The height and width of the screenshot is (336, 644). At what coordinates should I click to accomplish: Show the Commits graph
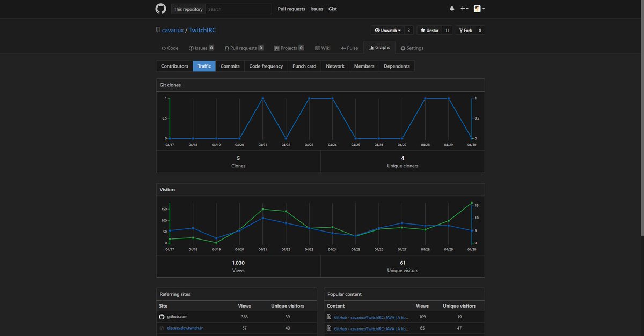click(x=230, y=66)
